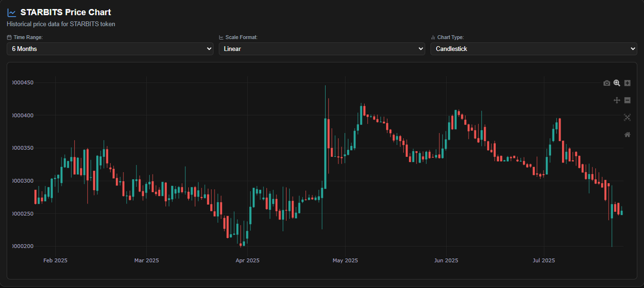This screenshot has width=644, height=288.
Task: Open the Chart Type dropdown showing Candlestick
Action: pos(534,49)
